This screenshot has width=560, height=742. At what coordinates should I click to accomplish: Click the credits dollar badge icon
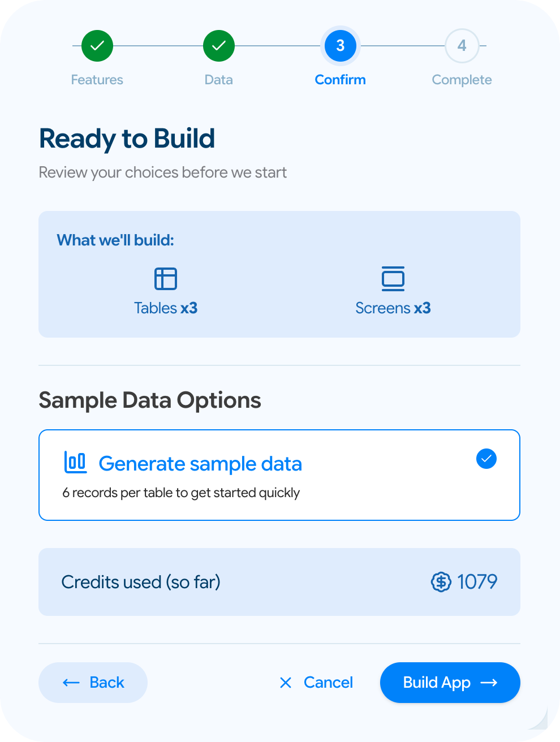(x=441, y=581)
